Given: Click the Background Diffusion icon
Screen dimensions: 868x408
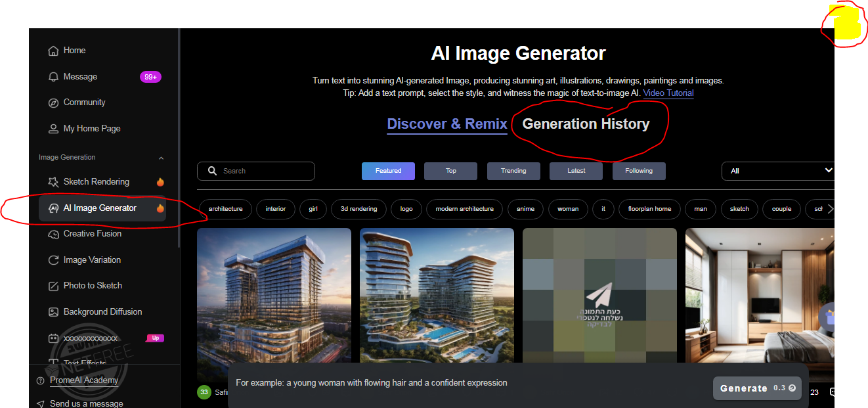Looking at the screenshot, I should pos(54,312).
